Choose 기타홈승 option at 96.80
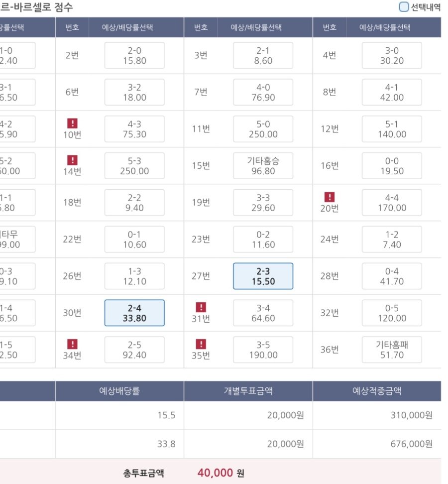The image size is (448, 484). tap(263, 166)
